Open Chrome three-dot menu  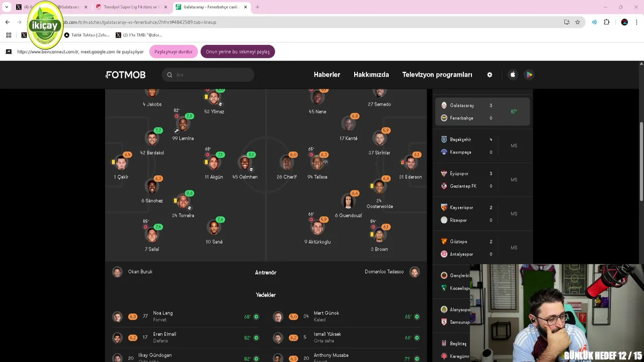(637, 22)
